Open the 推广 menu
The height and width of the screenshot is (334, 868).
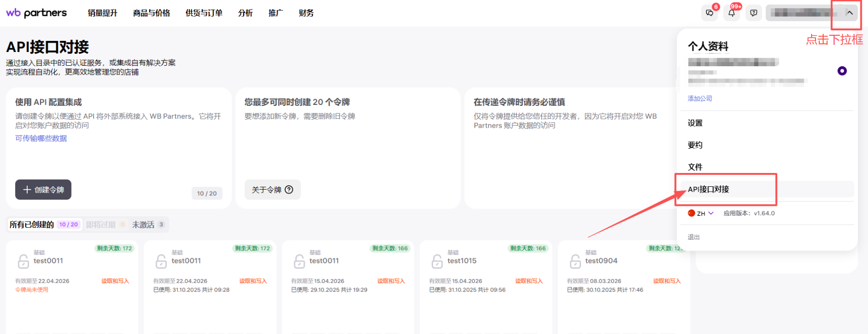(276, 13)
